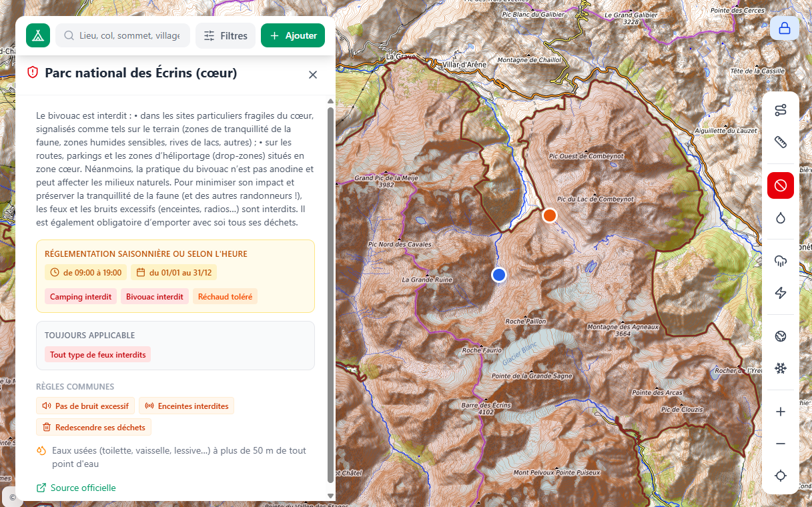Open the Source officielle link
812x507 pixels.
click(76, 488)
